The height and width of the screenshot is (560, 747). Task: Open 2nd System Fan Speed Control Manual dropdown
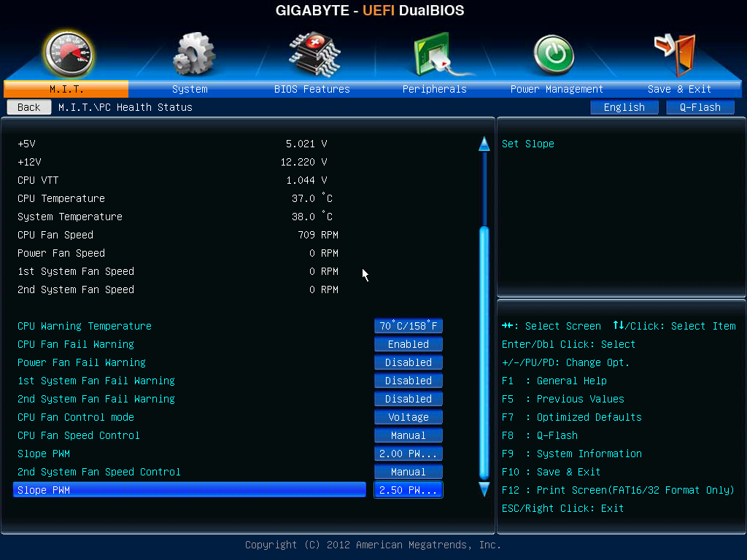click(x=409, y=472)
